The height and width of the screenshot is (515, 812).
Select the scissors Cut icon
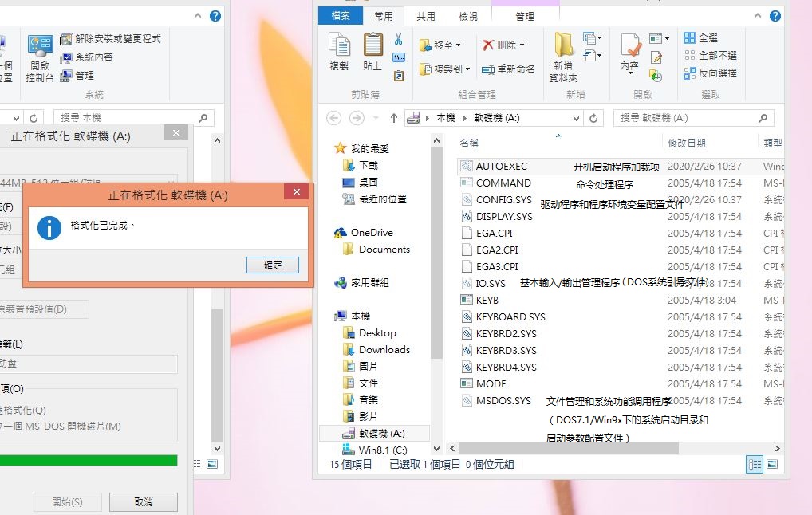tap(398, 38)
